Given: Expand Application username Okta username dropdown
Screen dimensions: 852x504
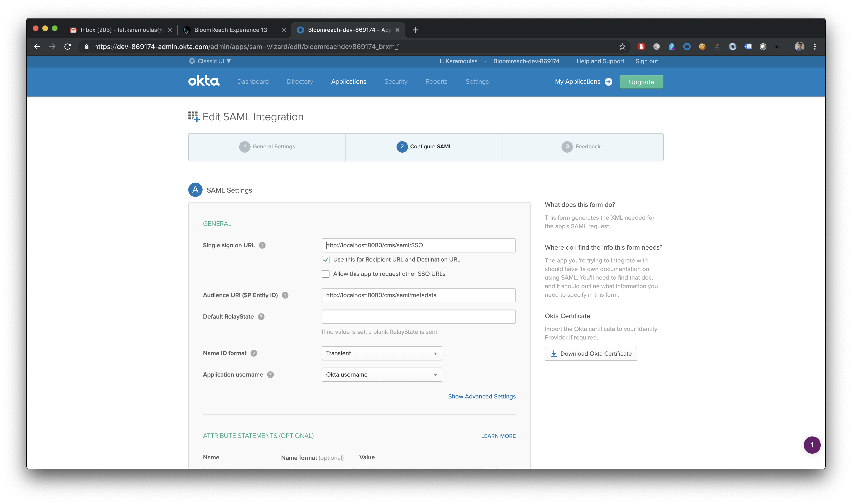Looking at the screenshot, I should click(x=382, y=375).
